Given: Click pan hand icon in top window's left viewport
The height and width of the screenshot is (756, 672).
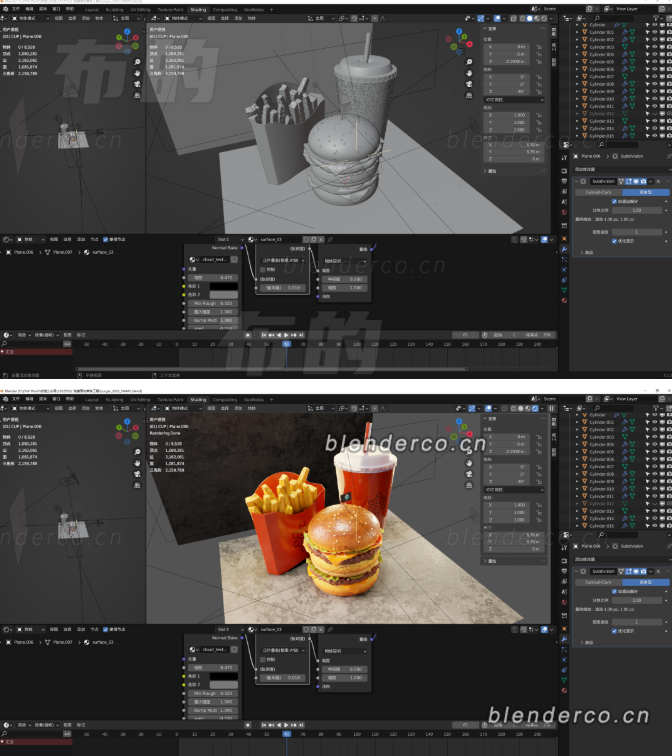Looking at the screenshot, I should pyautogui.click(x=137, y=73).
